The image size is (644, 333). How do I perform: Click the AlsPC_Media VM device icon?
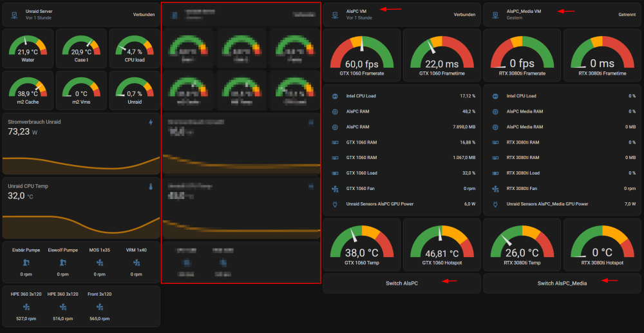(495, 15)
